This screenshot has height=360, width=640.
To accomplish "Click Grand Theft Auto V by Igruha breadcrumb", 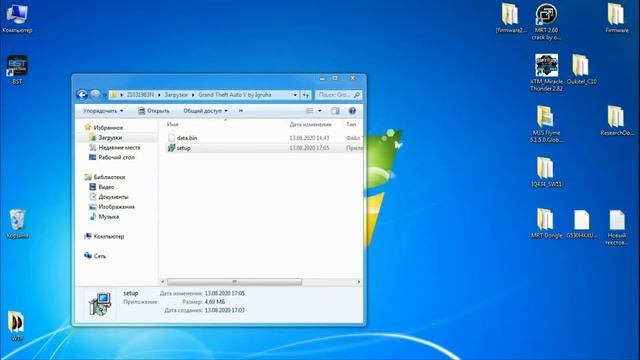I will tap(235, 95).
